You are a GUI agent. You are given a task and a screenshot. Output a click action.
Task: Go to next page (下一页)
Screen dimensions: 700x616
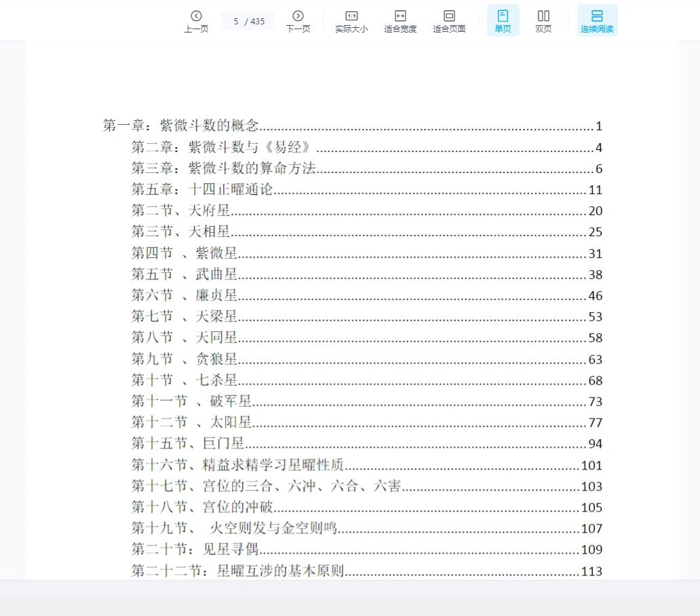click(x=298, y=21)
